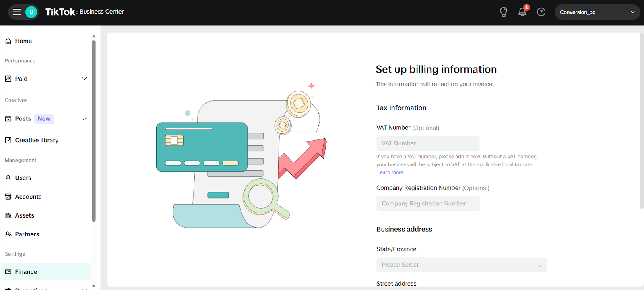Click the Company Registration Number field

tap(427, 203)
